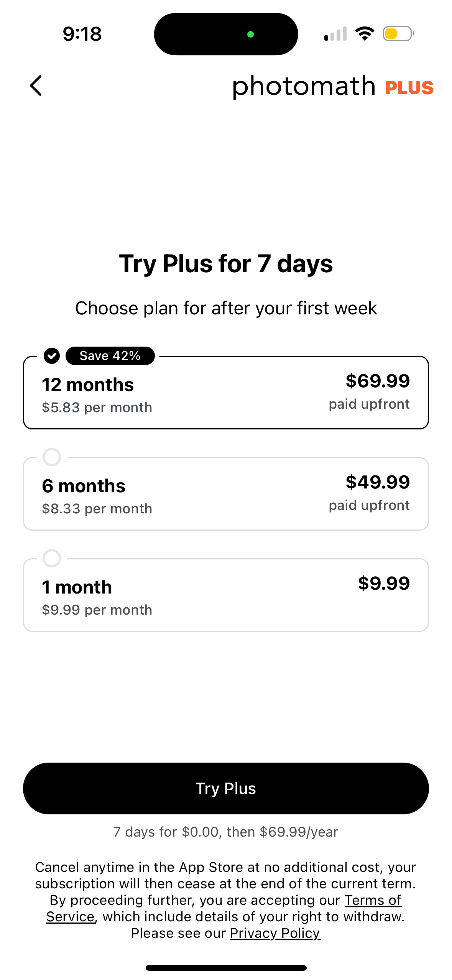
Task: Tap the Photomath Plus logo
Action: [x=332, y=86]
